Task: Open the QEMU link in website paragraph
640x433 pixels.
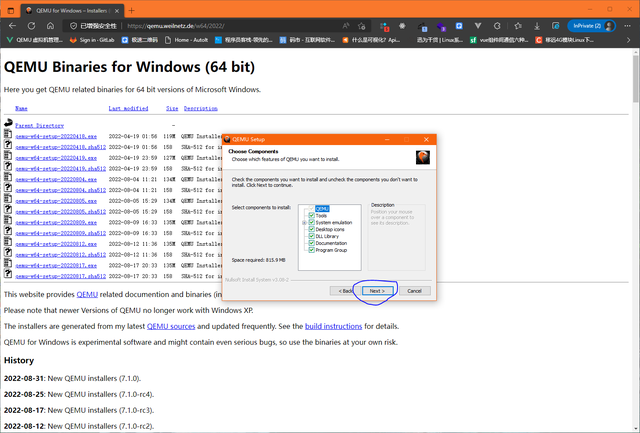Action: point(87,294)
